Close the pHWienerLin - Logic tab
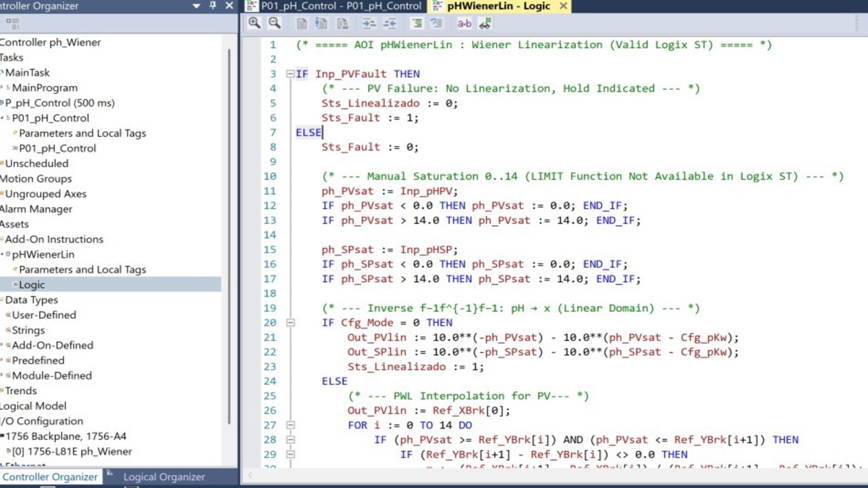 (x=563, y=6)
